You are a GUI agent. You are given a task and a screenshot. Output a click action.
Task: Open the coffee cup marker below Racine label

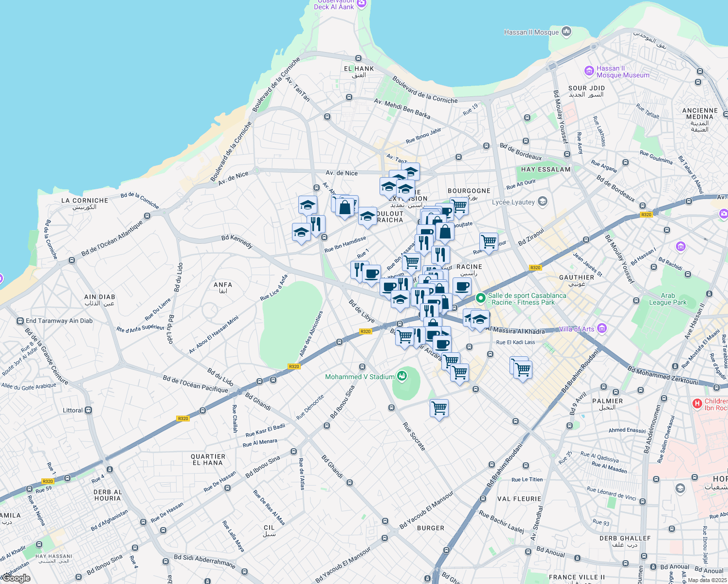(462, 287)
